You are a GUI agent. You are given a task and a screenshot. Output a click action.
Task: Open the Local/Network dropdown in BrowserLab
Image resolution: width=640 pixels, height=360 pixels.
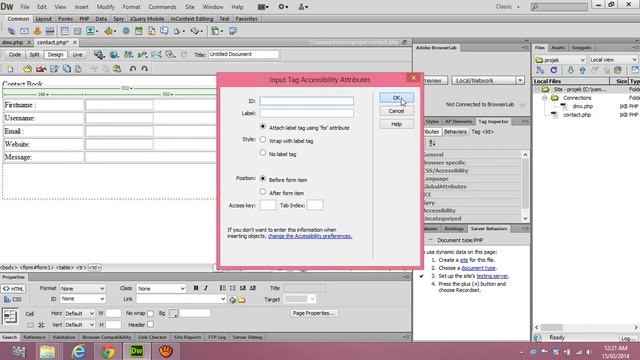[488, 80]
